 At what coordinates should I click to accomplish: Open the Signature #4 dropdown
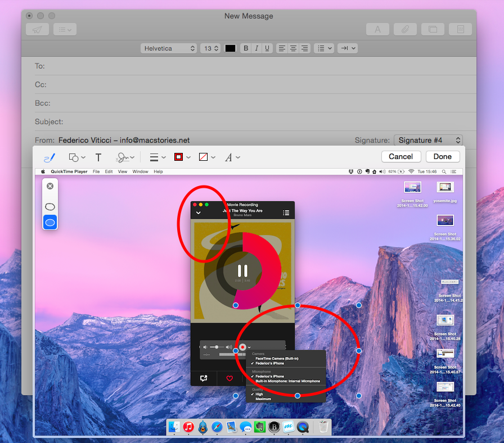[x=429, y=140]
